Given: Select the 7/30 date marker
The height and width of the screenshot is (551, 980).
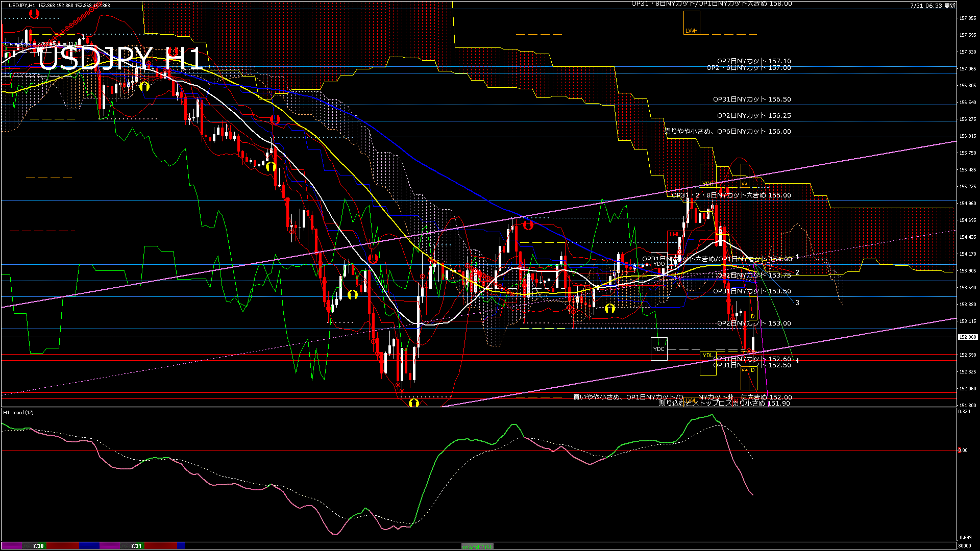Looking at the screenshot, I should tap(38, 546).
